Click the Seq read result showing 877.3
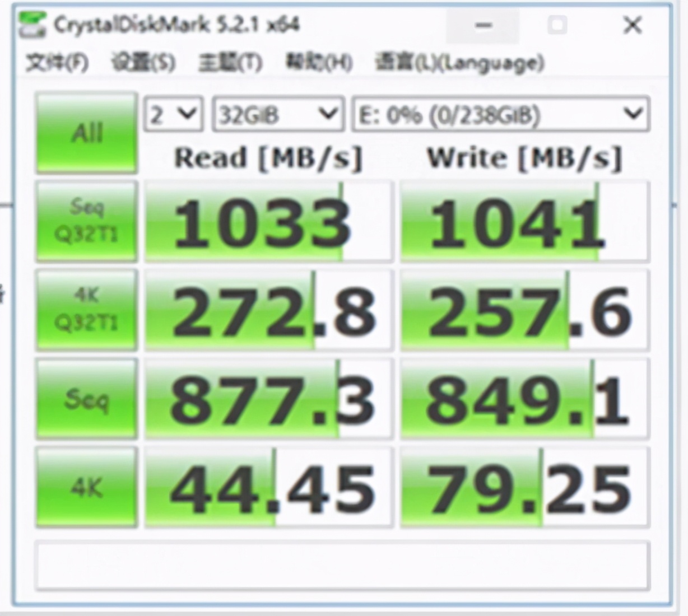Screen dimensions: 688x616 point(267,399)
